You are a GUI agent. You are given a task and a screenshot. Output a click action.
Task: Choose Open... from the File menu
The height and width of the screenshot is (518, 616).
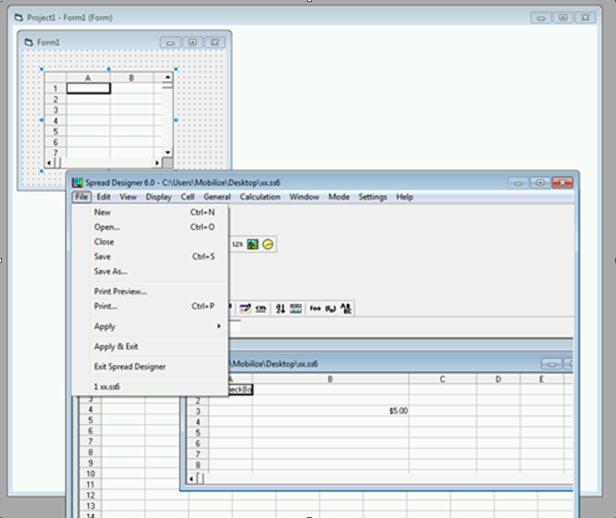click(150, 227)
